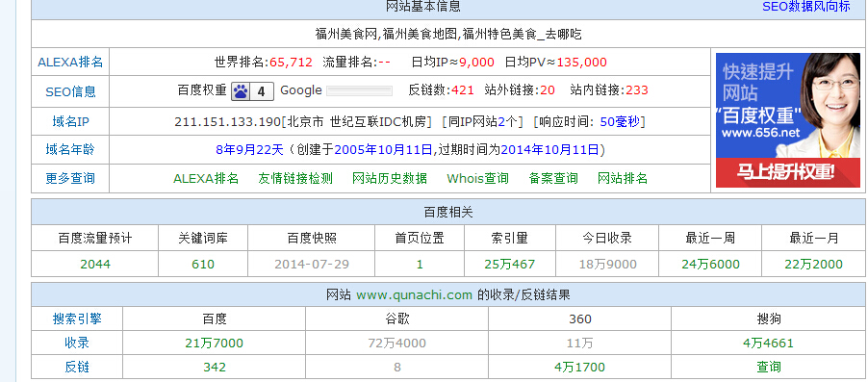
Task: Click the Baidu paw weight icon
Action: [252, 90]
